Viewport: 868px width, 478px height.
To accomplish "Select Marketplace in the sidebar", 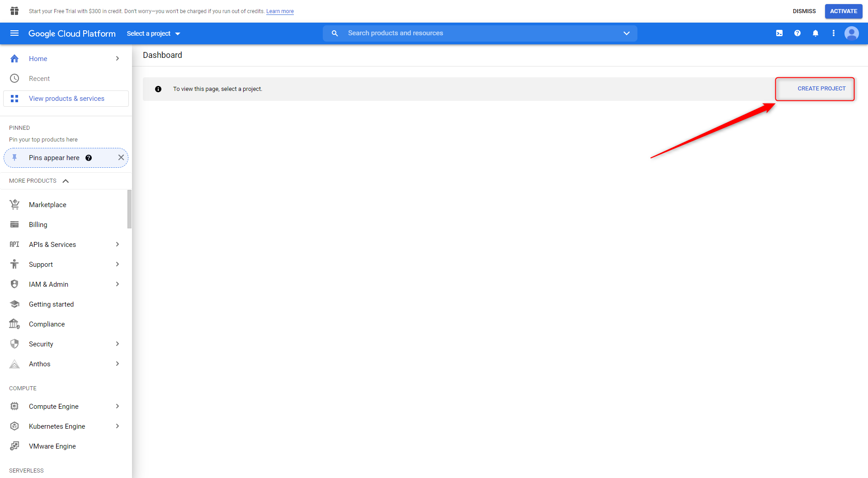I will [47, 205].
